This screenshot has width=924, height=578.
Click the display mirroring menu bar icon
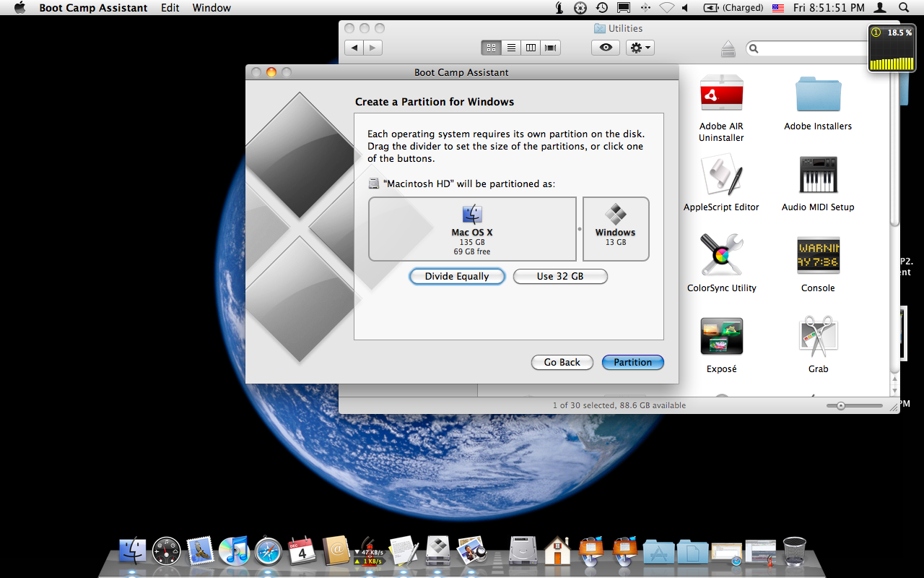click(624, 8)
